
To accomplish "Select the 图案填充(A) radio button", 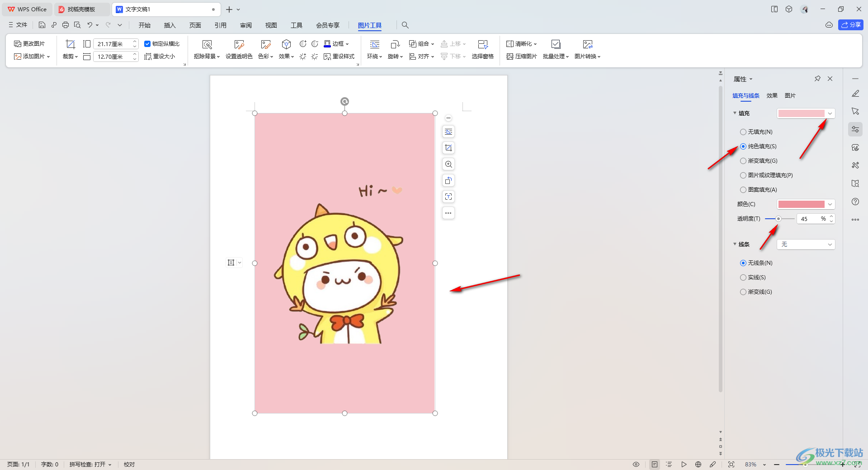I will [743, 190].
